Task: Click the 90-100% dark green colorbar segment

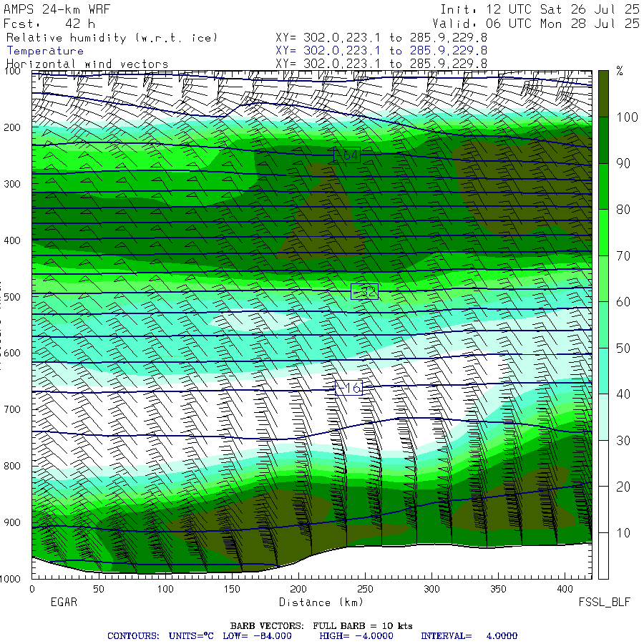Action: coord(603,140)
